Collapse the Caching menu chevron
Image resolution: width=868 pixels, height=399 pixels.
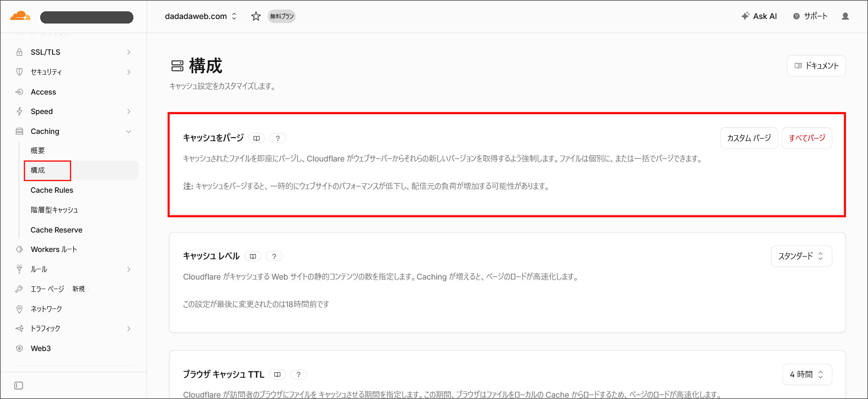[129, 131]
